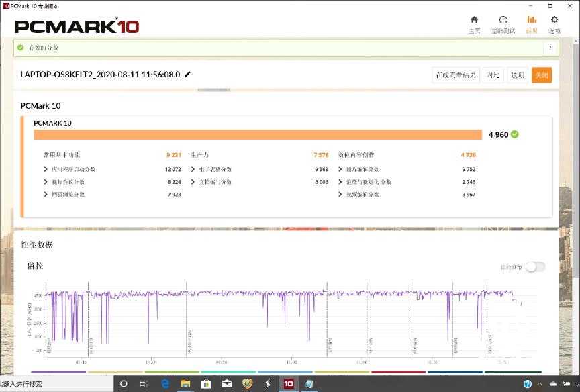Open Cortana circle icon on taskbar

(x=124, y=384)
